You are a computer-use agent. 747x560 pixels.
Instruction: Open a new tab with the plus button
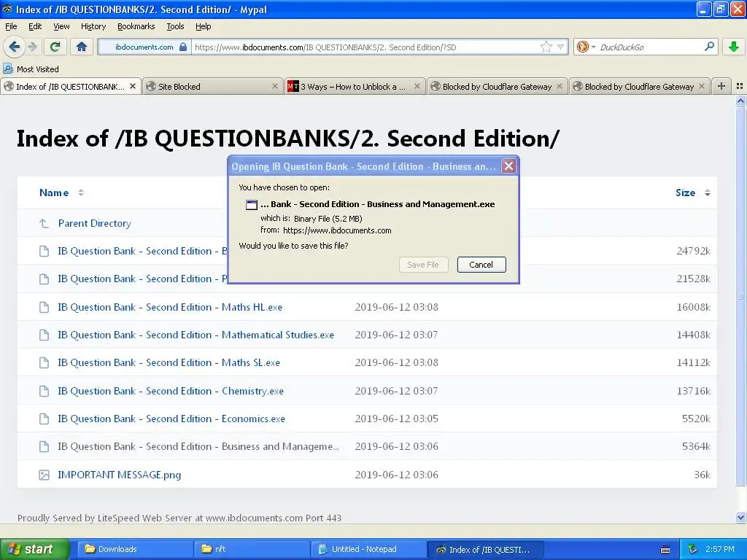coord(721,86)
